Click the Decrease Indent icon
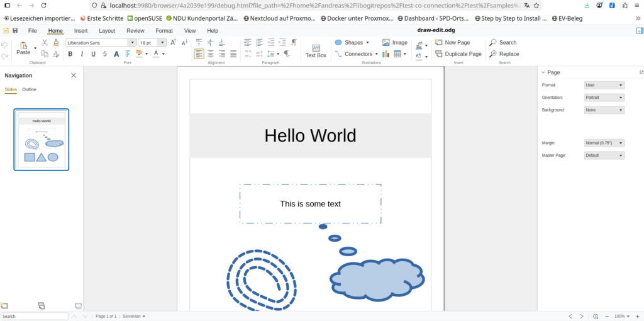644x321 pixels. [282, 42]
